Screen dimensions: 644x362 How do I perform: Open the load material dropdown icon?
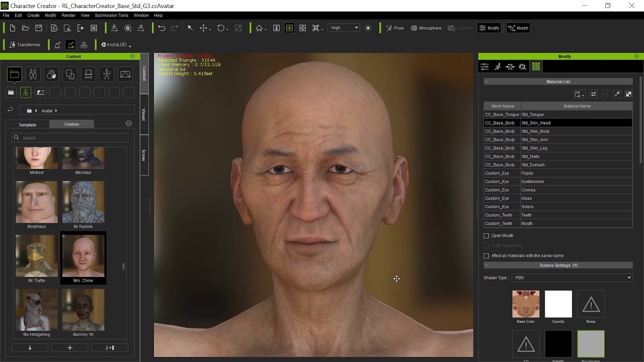(580, 94)
